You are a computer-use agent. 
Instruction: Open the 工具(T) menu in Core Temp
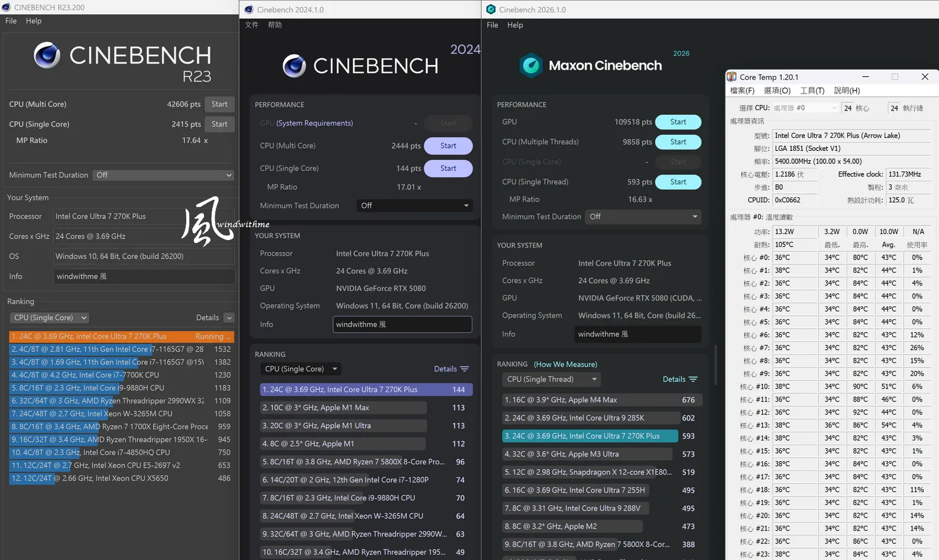812,90
